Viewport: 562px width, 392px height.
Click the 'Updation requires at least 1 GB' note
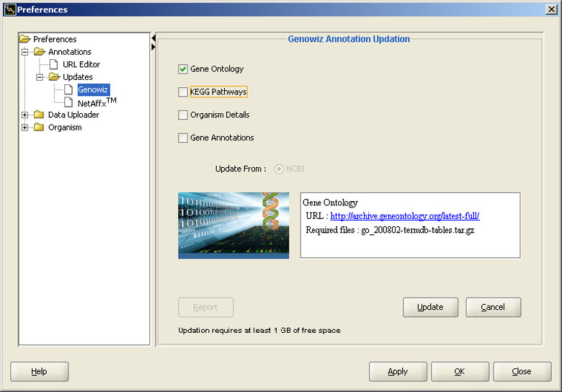(259, 330)
